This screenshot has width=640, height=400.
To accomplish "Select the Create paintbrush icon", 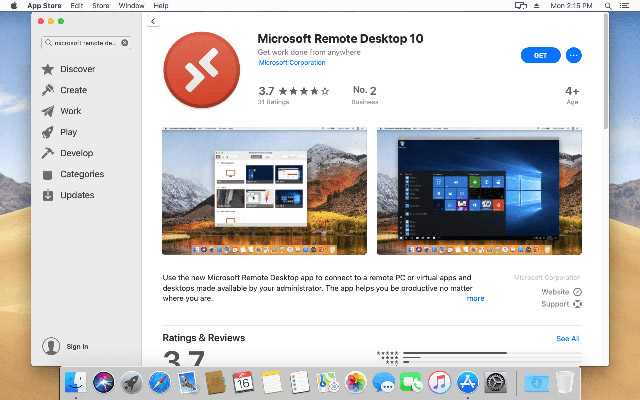I will click(48, 90).
